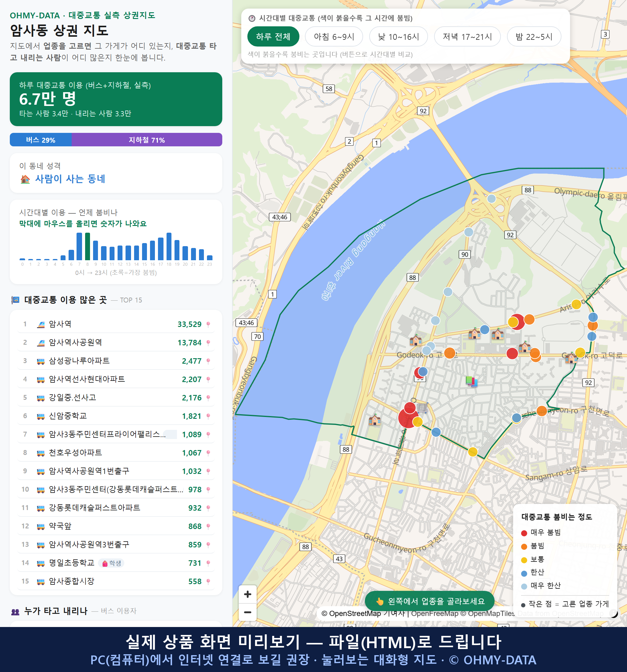The image size is (627, 672).
Task: Click the orange 붐빔 legend swatch
Action: [524, 546]
